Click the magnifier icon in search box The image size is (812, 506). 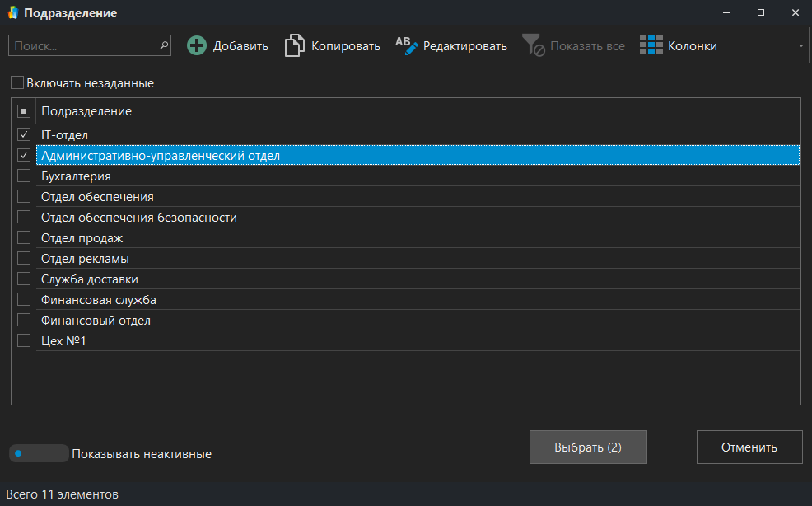[164, 45]
